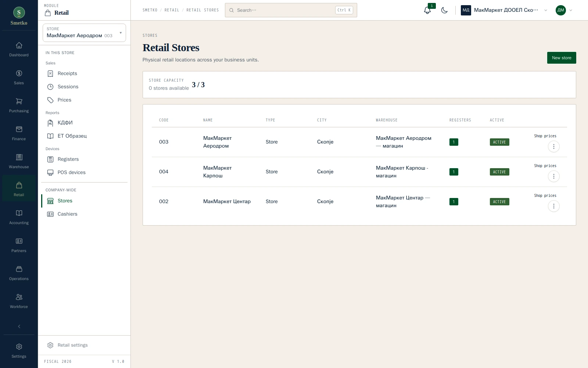Open the Dashboard module icon

click(19, 50)
